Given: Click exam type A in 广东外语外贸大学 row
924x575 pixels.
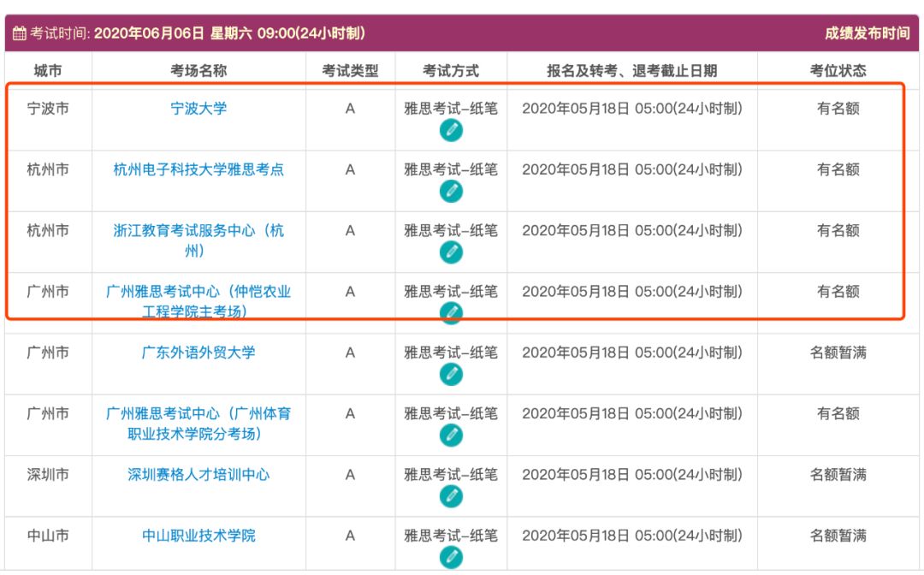Looking at the screenshot, I should pyautogui.click(x=350, y=353).
